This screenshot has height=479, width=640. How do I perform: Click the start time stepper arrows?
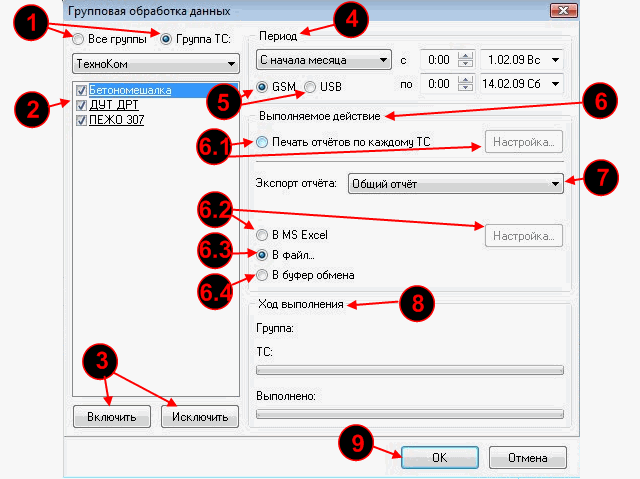click(x=463, y=60)
